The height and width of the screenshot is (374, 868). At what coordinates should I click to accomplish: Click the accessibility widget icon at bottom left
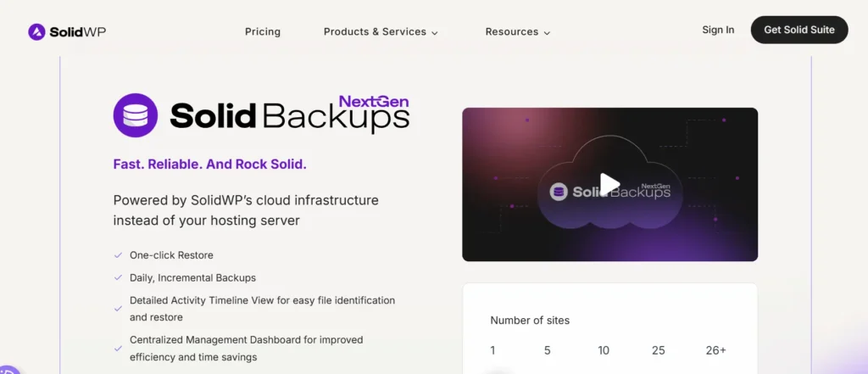8,371
